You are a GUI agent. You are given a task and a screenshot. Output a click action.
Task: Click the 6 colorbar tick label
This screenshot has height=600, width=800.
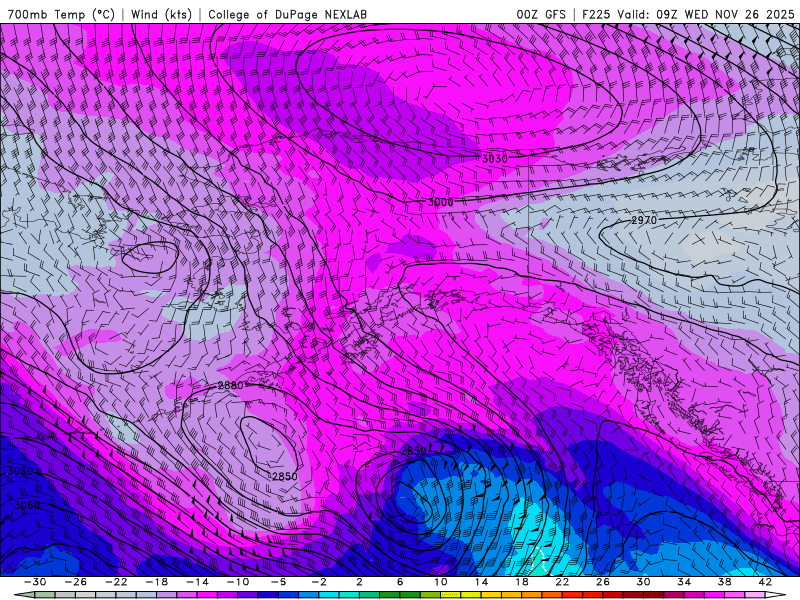click(x=400, y=582)
